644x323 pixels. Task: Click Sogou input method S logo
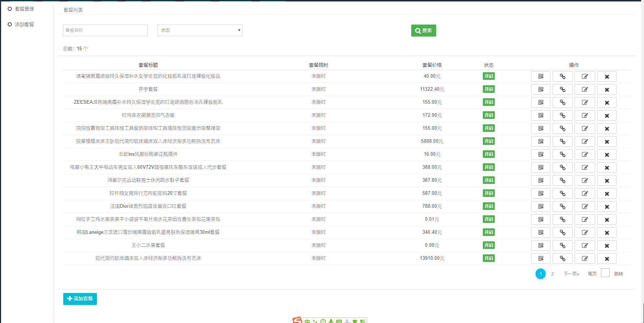(x=297, y=320)
